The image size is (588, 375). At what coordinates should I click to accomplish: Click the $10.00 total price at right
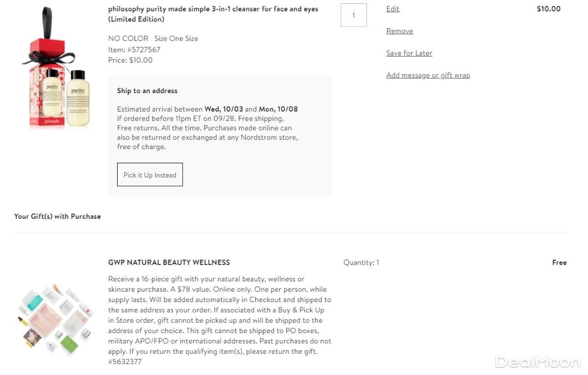click(x=548, y=9)
